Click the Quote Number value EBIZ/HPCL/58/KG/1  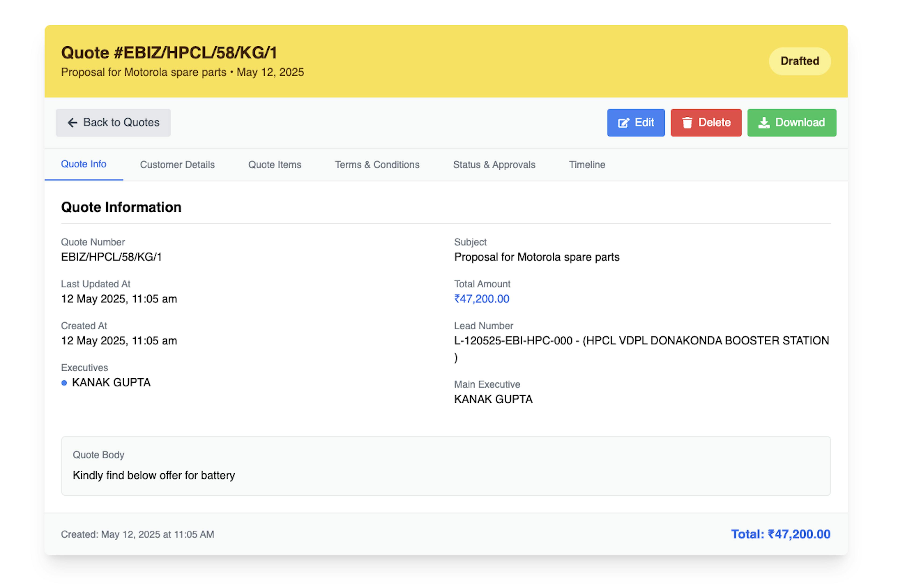[x=111, y=257]
